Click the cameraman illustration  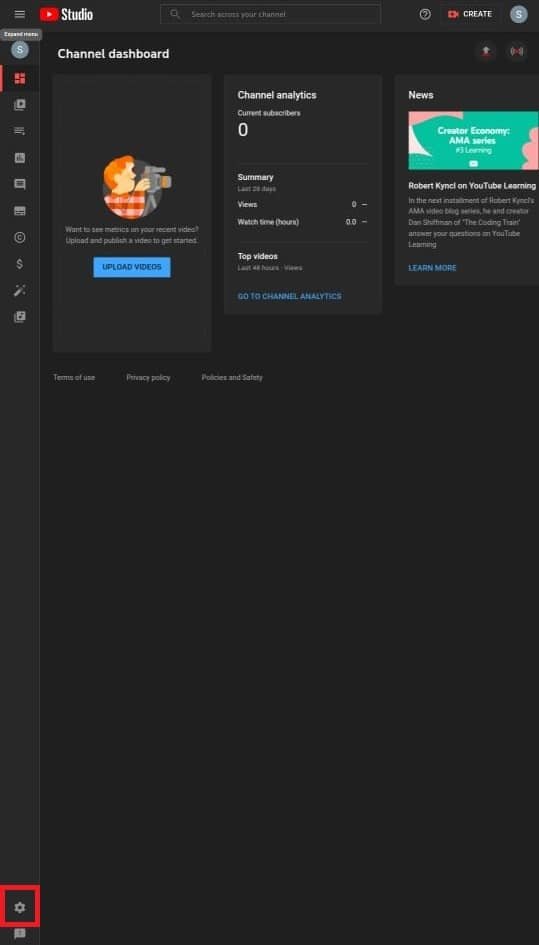(x=137, y=186)
